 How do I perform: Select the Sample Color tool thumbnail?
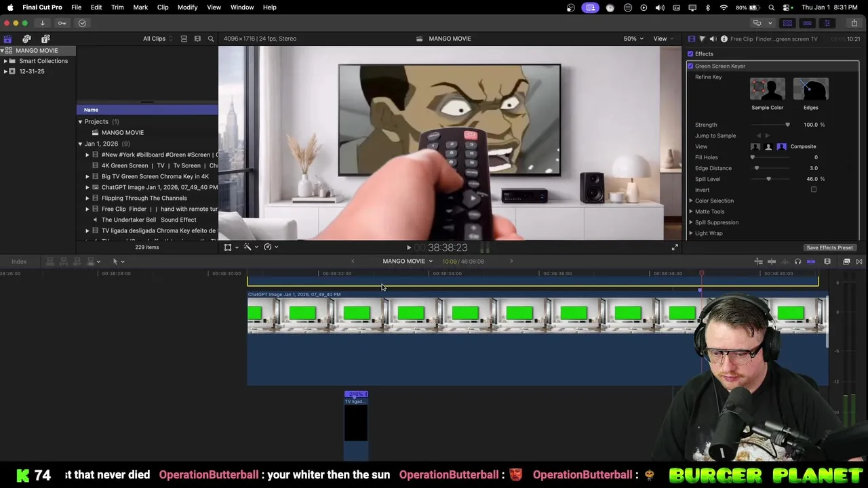point(767,90)
